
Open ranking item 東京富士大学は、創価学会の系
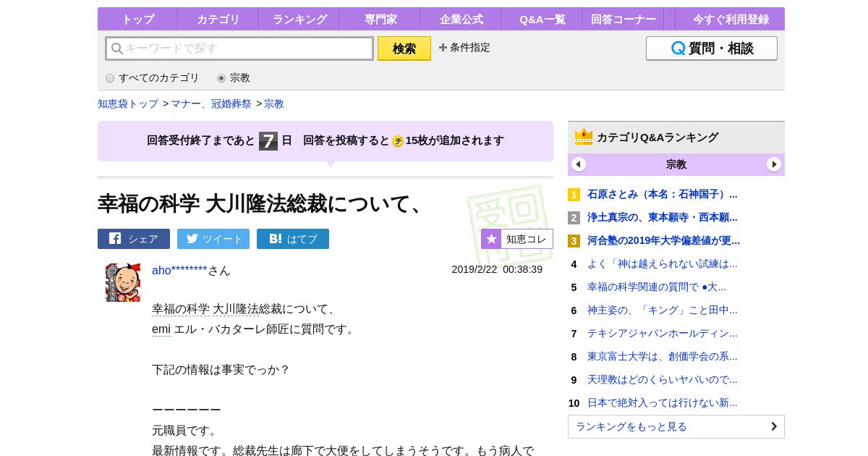point(663,356)
